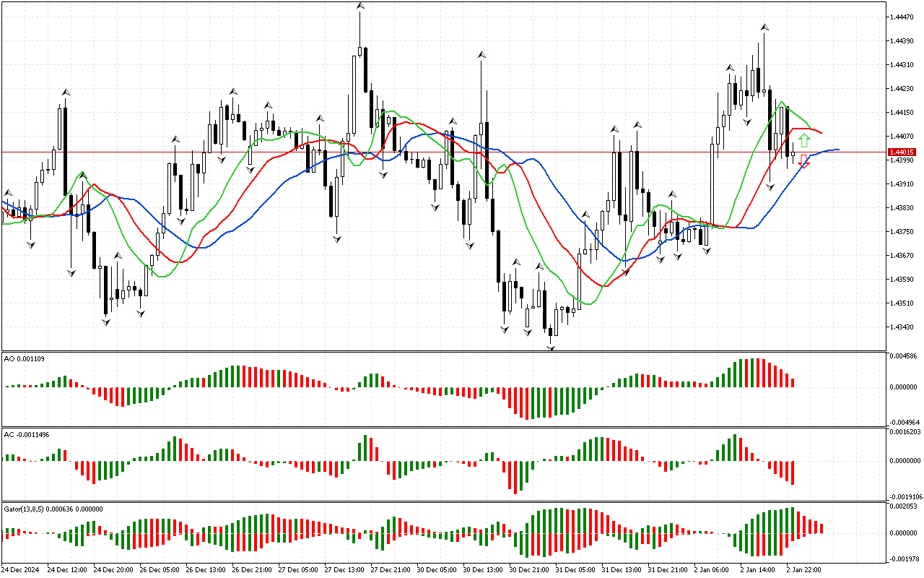Click the 1.44470 price scale value

(902, 17)
